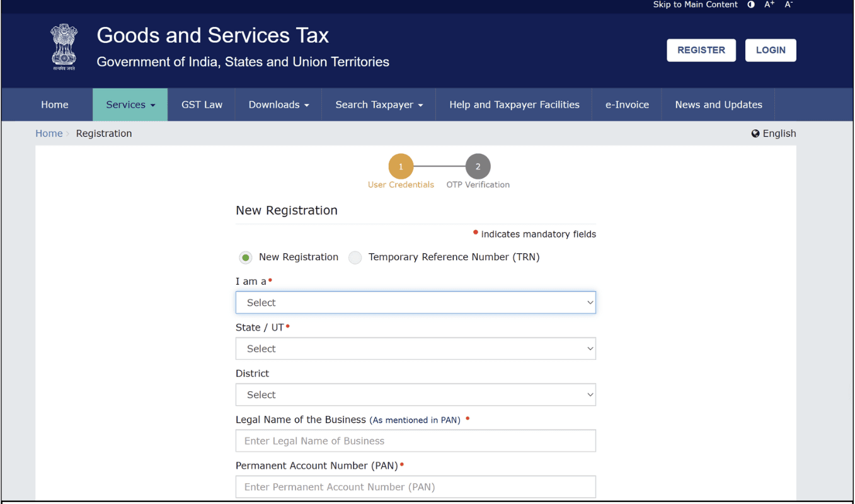
Task: Click Skip to Main Content link
Action: tap(695, 4)
